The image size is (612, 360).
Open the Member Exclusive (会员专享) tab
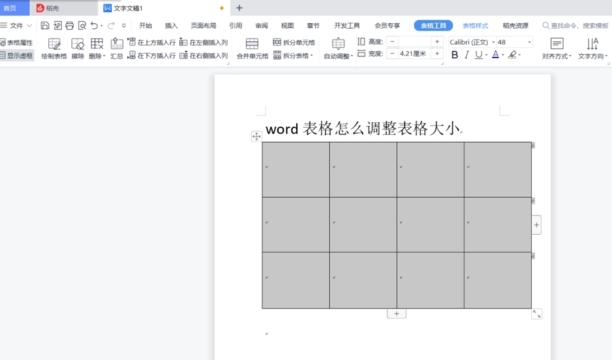[x=387, y=26]
